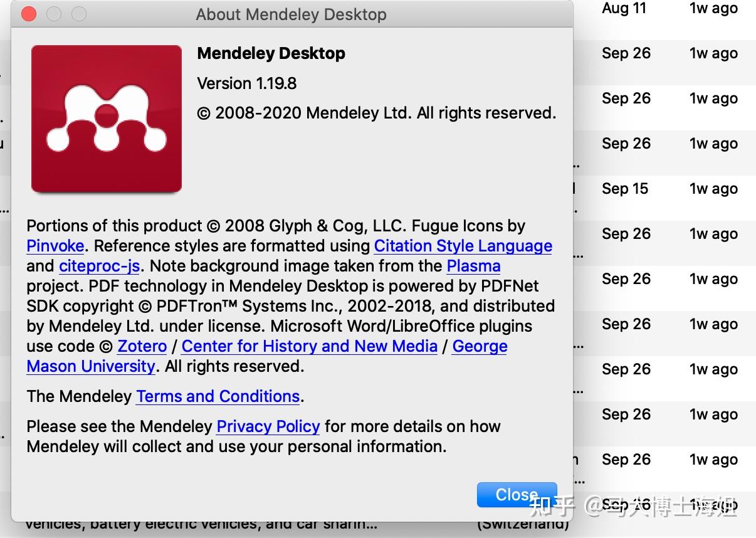
Task: Open the Mendeley Terms and Conditions link
Action: [x=218, y=396]
